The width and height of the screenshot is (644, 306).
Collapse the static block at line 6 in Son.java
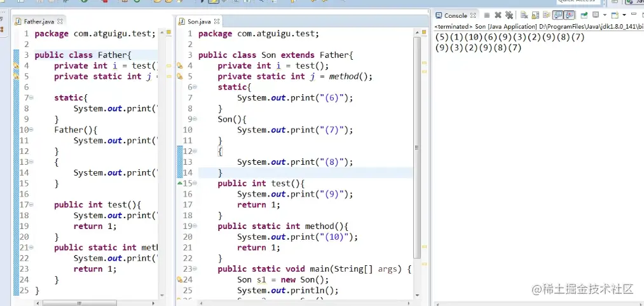coord(195,87)
